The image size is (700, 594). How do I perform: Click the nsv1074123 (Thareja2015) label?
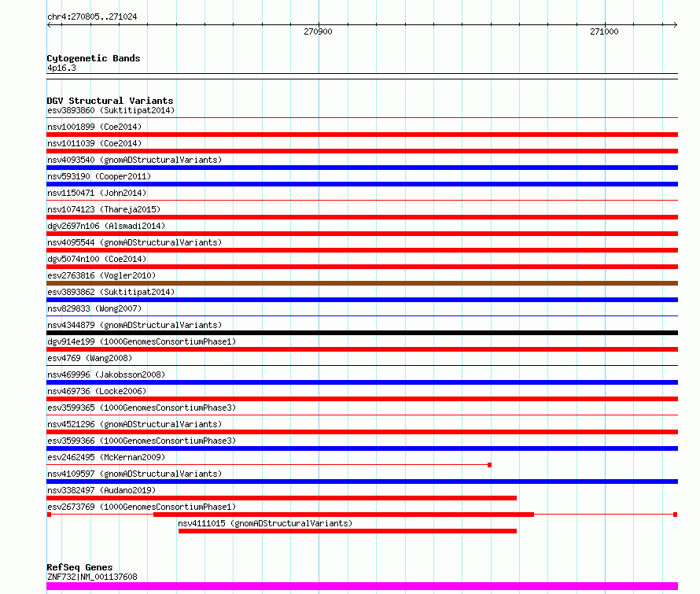tap(104, 209)
